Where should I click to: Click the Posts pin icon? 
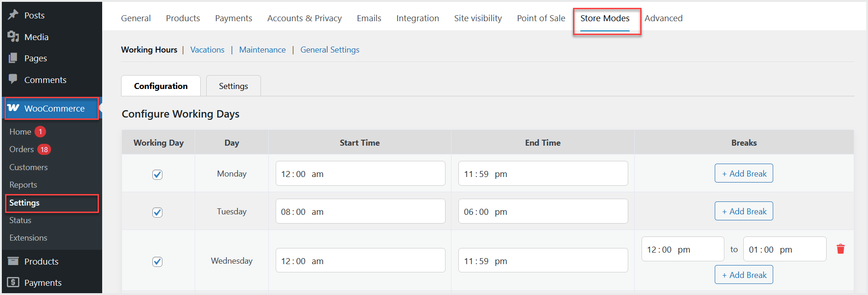click(13, 15)
